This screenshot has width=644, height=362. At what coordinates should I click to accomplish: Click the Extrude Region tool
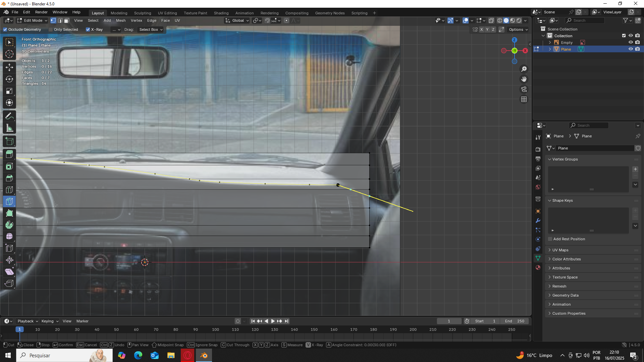(x=9, y=155)
